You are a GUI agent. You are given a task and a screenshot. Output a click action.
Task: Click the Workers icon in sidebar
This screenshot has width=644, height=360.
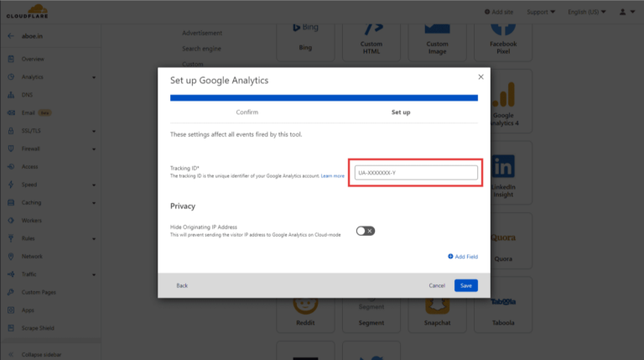pyautogui.click(x=11, y=220)
